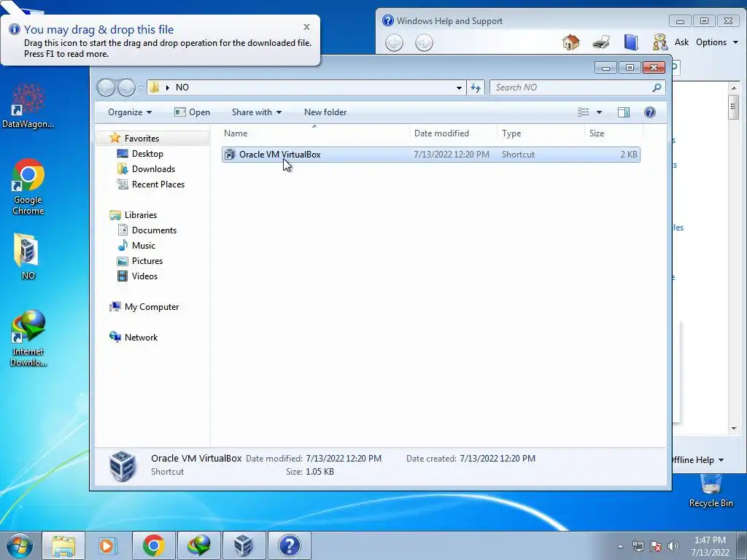The image size is (747, 560).
Task: Click the Change your view icon
Action: click(584, 112)
